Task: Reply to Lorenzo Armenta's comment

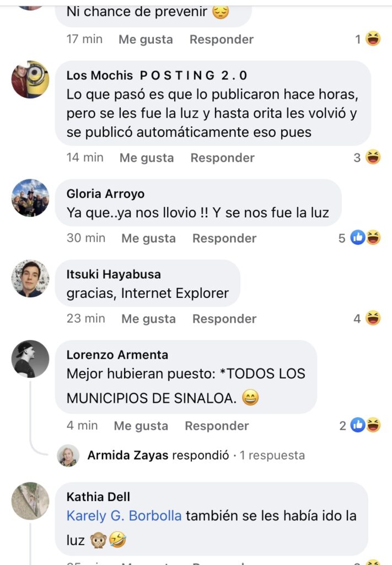Action: (217, 425)
